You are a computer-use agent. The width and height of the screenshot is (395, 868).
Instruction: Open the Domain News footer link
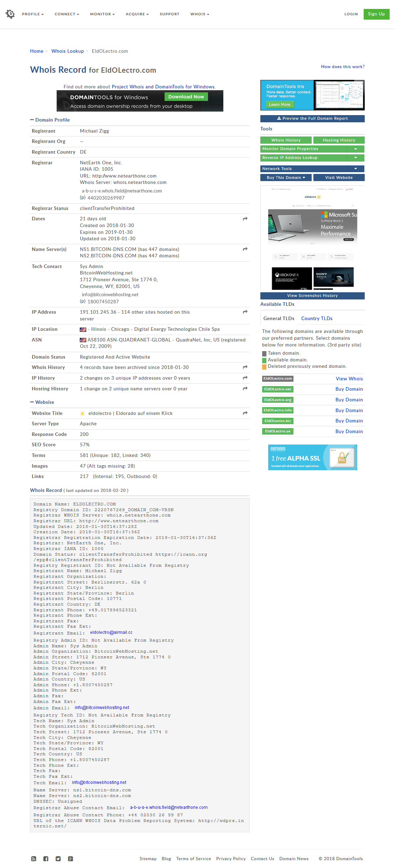(x=294, y=859)
